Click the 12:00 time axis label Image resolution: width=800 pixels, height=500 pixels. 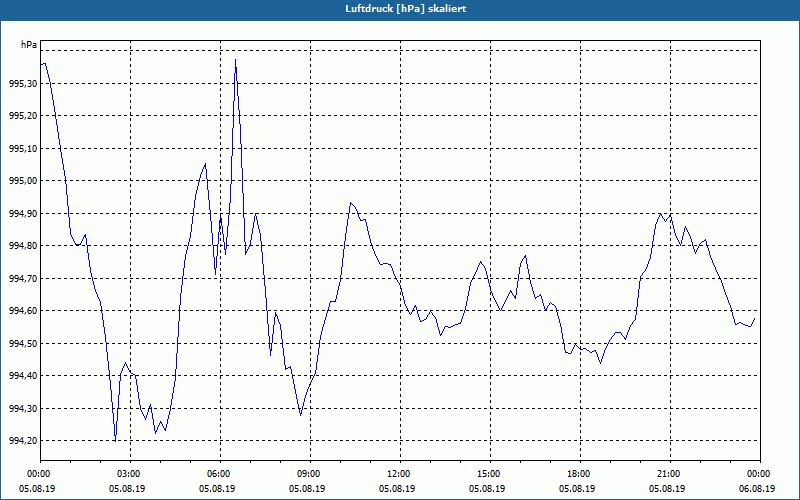(397, 474)
